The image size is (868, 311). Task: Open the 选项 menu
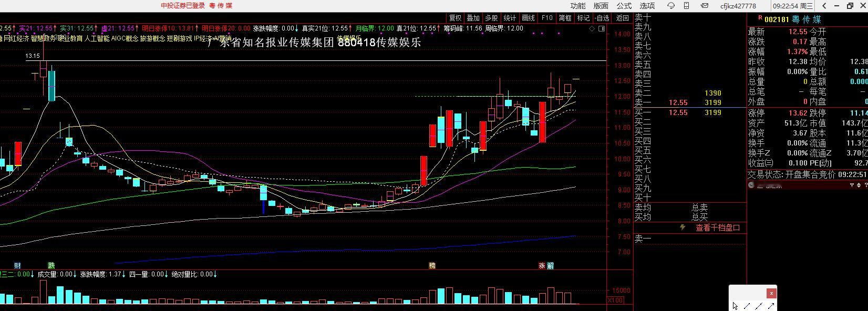pyautogui.click(x=647, y=6)
